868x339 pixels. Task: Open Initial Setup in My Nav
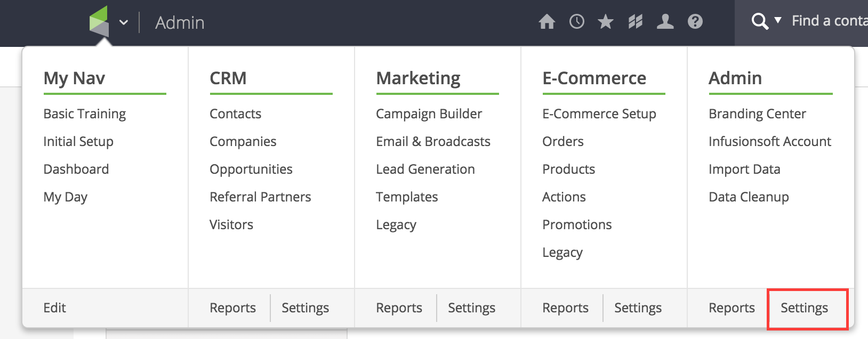(78, 142)
